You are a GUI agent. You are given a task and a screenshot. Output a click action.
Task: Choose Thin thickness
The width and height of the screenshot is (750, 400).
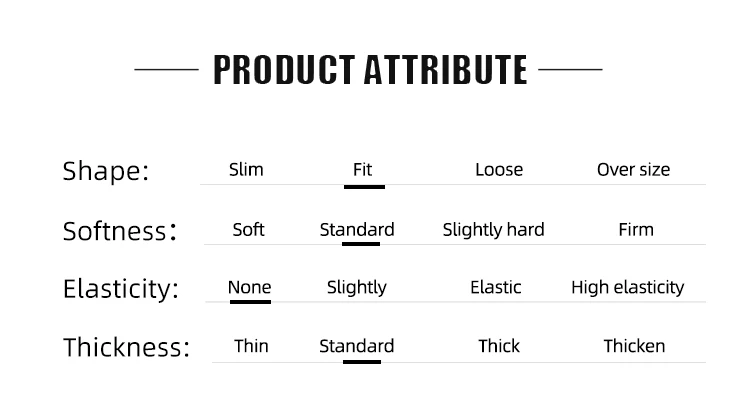[251, 346]
